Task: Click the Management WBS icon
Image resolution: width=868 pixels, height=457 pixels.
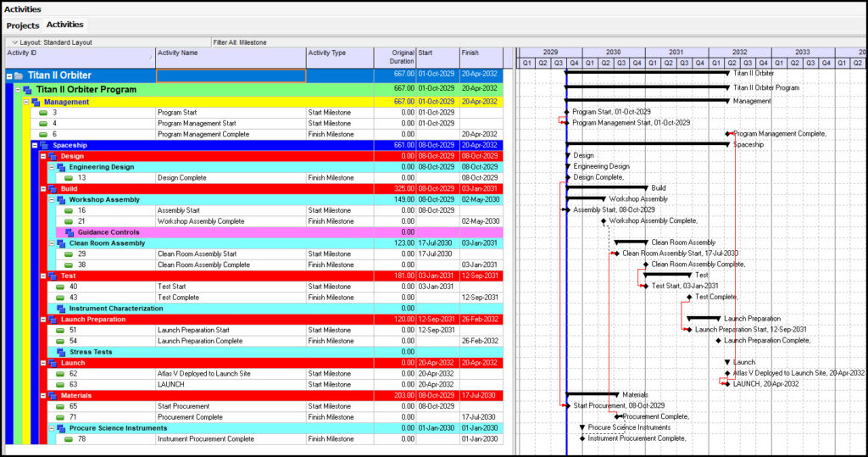Action: pos(36,102)
